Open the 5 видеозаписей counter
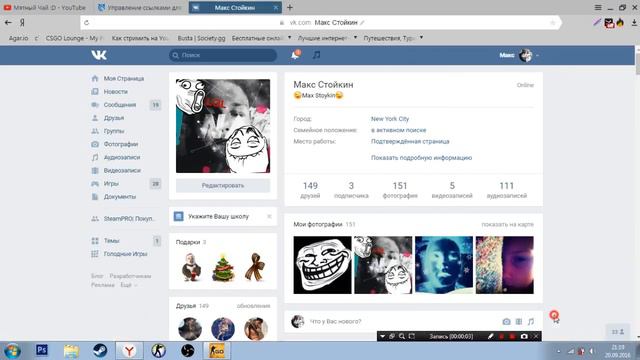This screenshot has height=360, width=640. click(452, 190)
